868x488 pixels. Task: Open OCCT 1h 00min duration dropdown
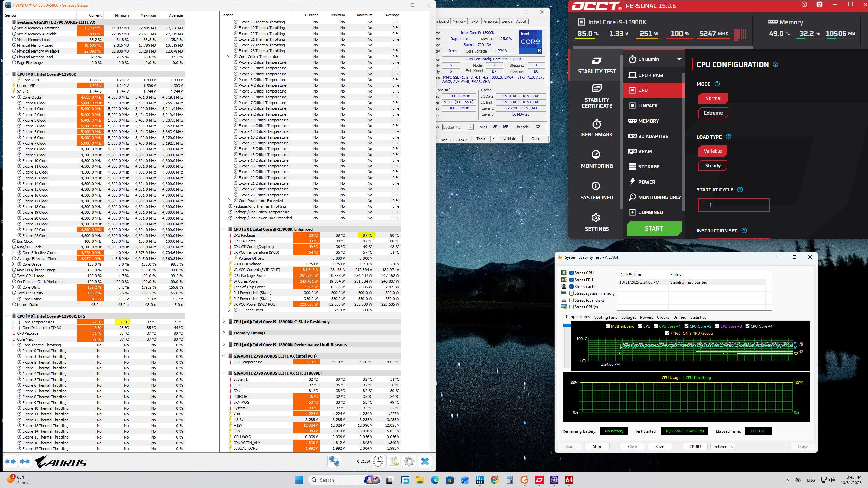pos(655,59)
